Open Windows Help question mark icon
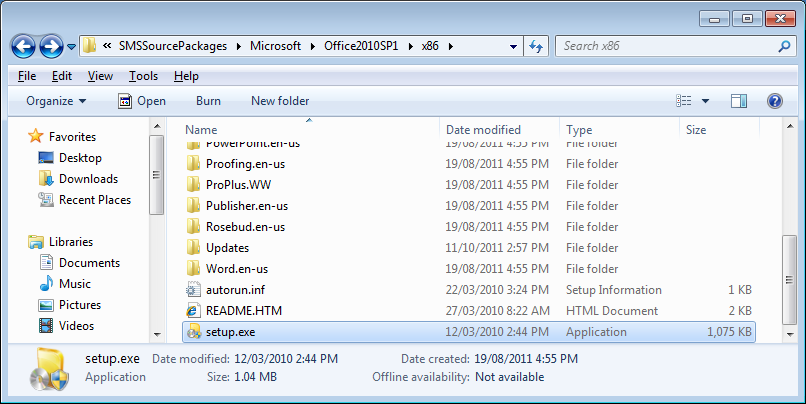Viewport: 806px width, 404px height. point(775,101)
